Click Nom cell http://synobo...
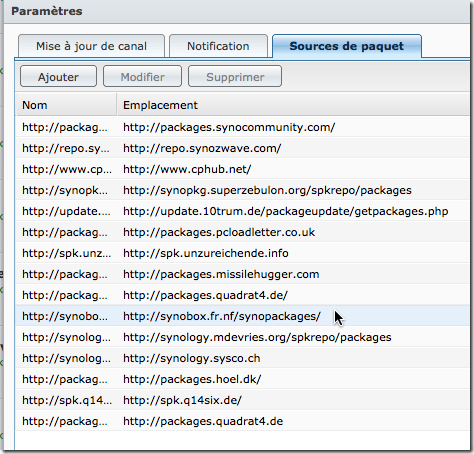This screenshot has width=474, height=454. pyautogui.click(x=65, y=316)
